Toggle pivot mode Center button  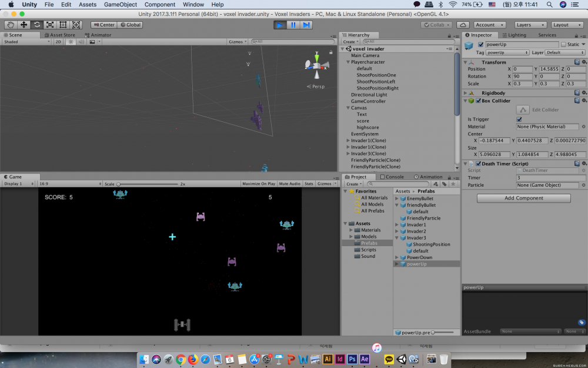[x=104, y=25]
